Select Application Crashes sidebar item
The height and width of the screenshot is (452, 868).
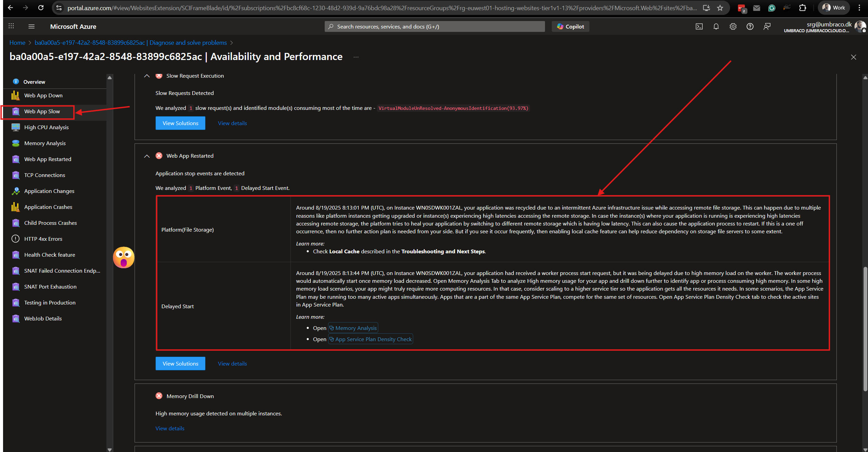coord(48,207)
